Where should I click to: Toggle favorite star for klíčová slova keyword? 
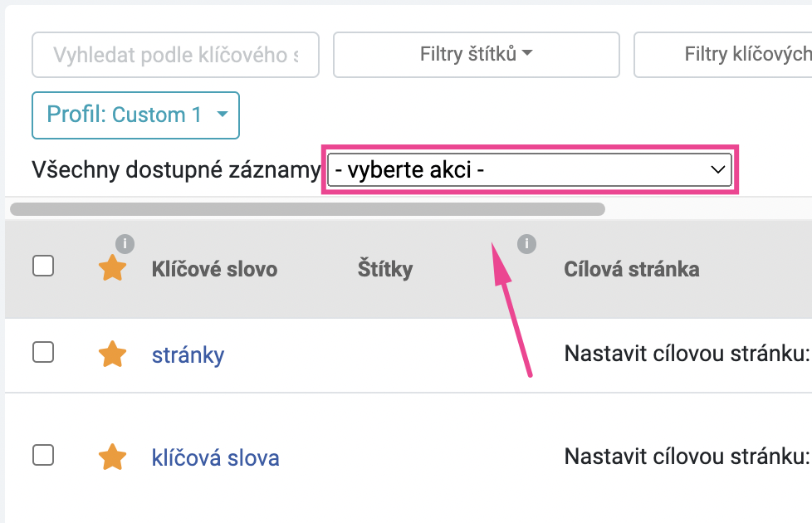pos(112,457)
